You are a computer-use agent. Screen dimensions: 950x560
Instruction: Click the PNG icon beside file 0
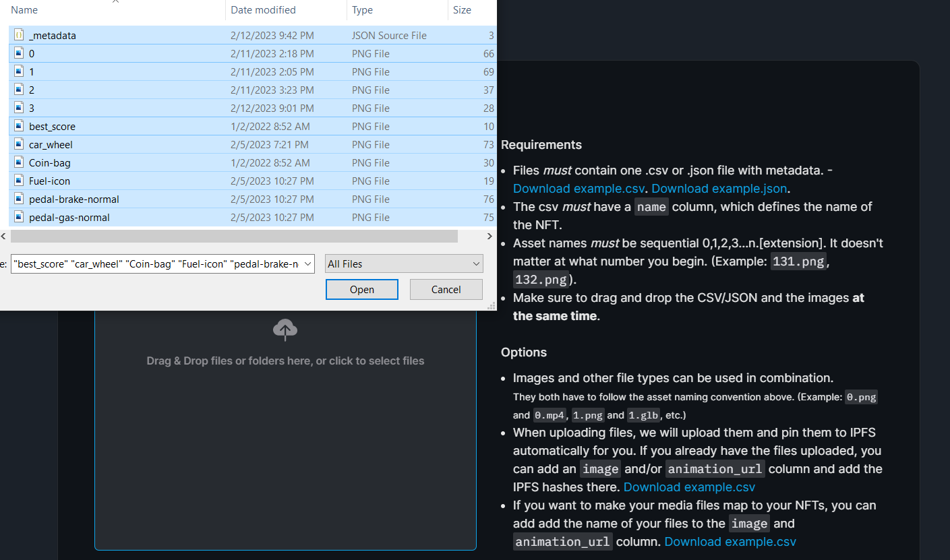pyautogui.click(x=19, y=53)
